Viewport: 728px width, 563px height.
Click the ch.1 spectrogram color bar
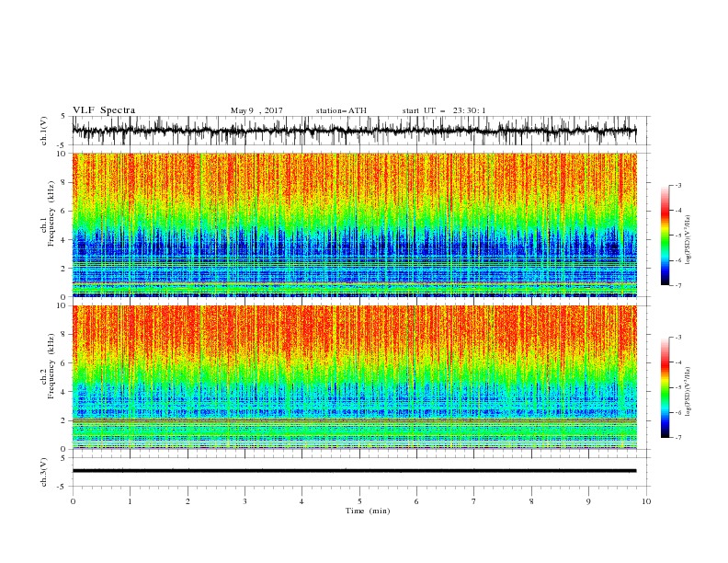click(665, 236)
